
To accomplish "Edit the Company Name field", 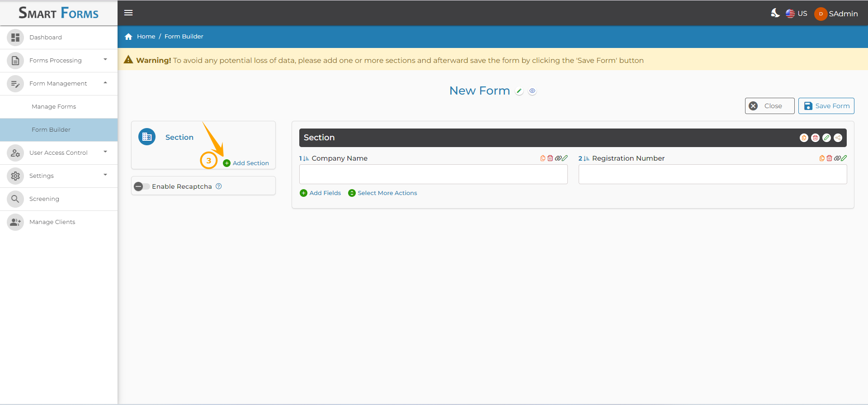I will (x=565, y=158).
